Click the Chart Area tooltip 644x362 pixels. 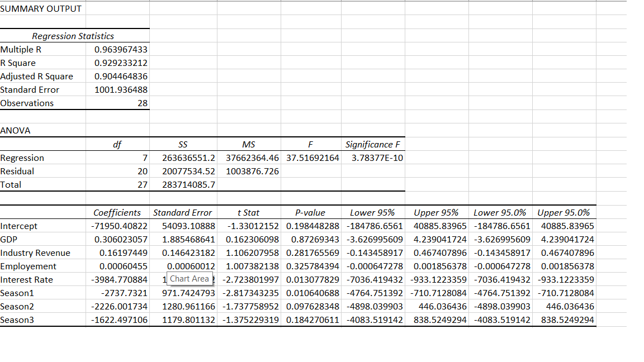[190, 279]
